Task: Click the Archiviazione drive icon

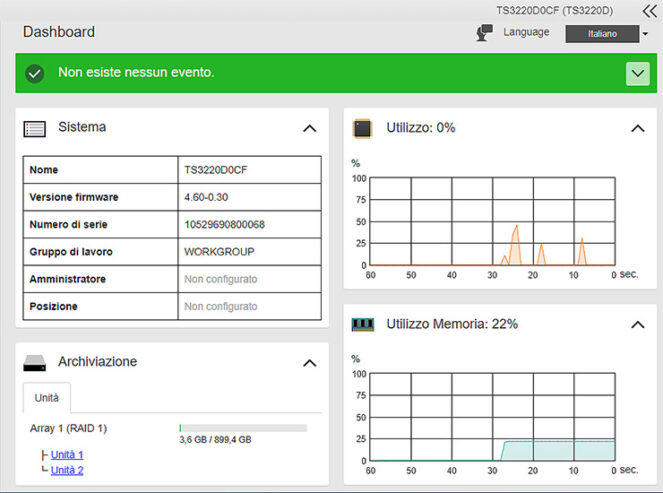Action: coord(35,362)
